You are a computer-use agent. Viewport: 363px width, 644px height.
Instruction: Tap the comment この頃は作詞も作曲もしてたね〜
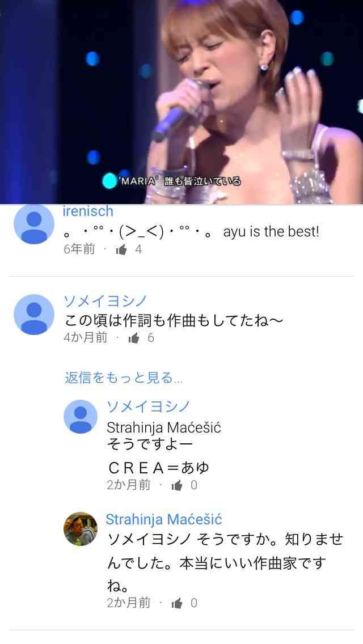pos(174,320)
